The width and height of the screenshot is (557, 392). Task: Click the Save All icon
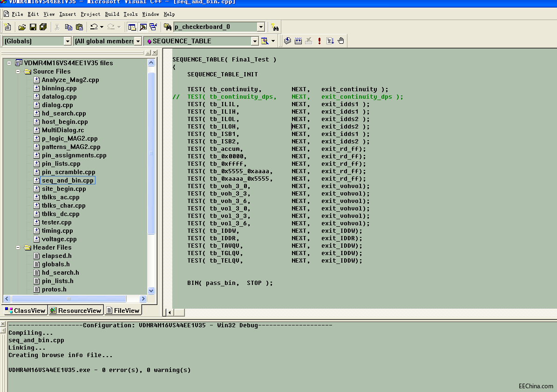43,27
